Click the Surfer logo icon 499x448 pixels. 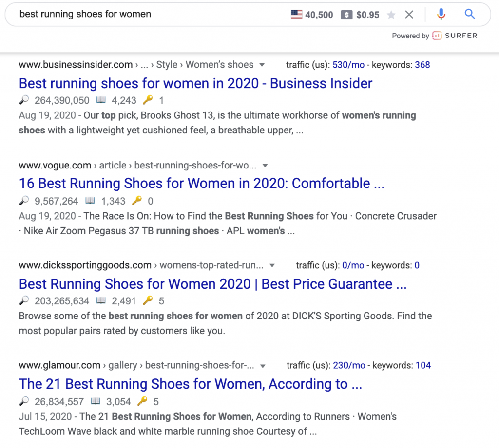(x=437, y=36)
